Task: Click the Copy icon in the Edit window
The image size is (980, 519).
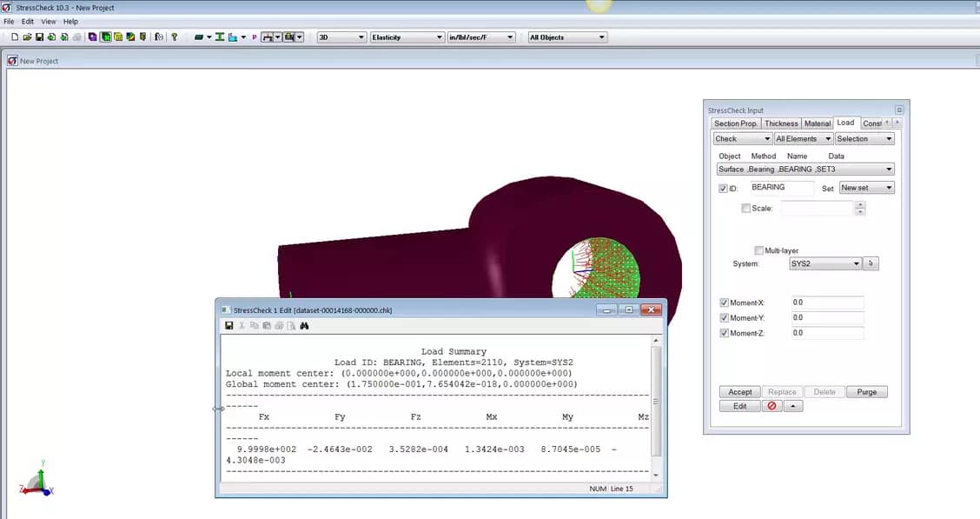Action: [252, 325]
